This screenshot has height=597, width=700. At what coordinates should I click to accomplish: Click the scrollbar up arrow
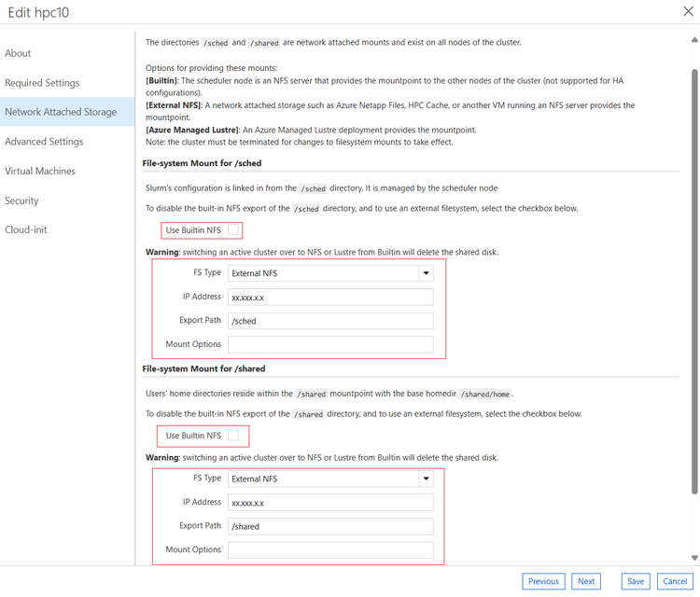coord(694,40)
